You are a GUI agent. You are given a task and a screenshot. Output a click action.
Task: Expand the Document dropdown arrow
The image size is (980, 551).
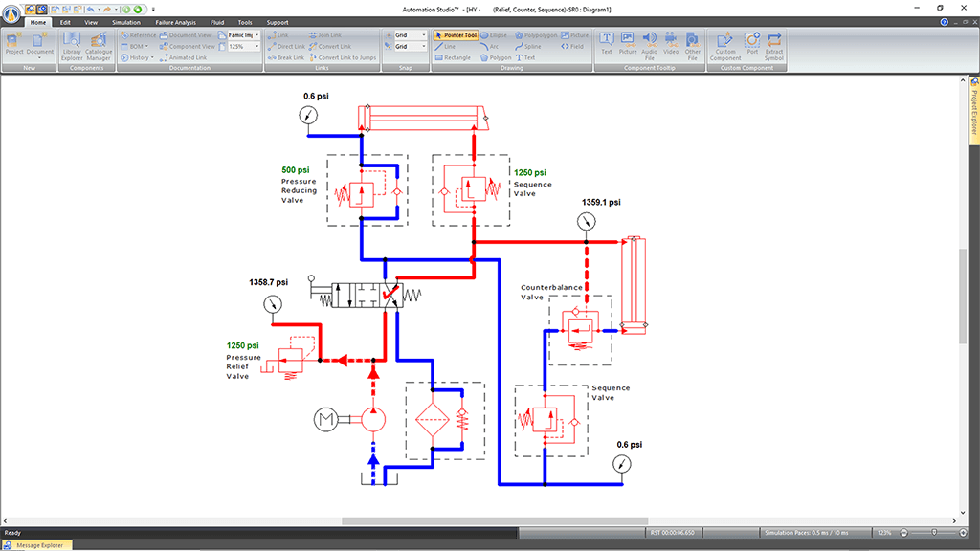[x=40, y=58]
